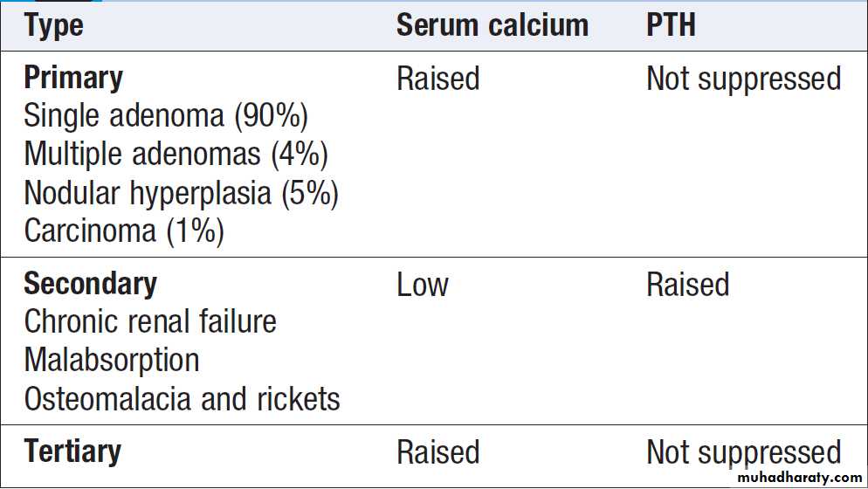Image resolution: width=868 pixels, height=489 pixels.
Task: Select the "Malabsorption" line
Action: click(112, 360)
